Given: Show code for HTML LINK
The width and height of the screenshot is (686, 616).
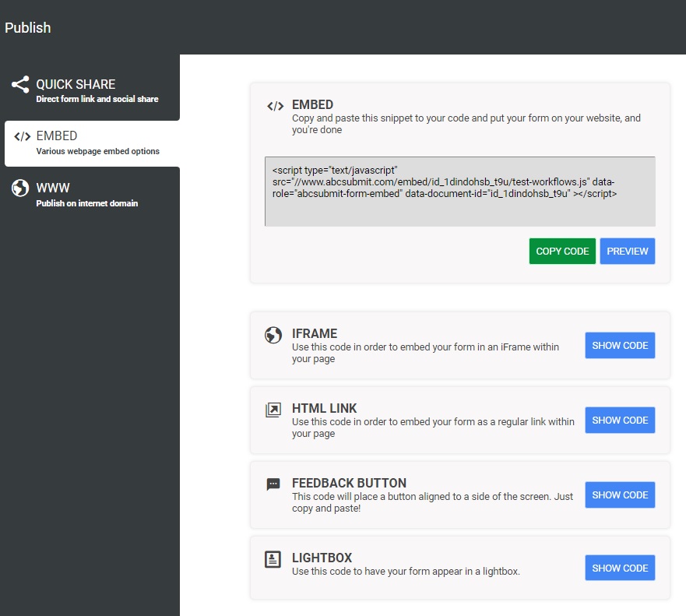Looking at the screenshot, I should 620,421.
